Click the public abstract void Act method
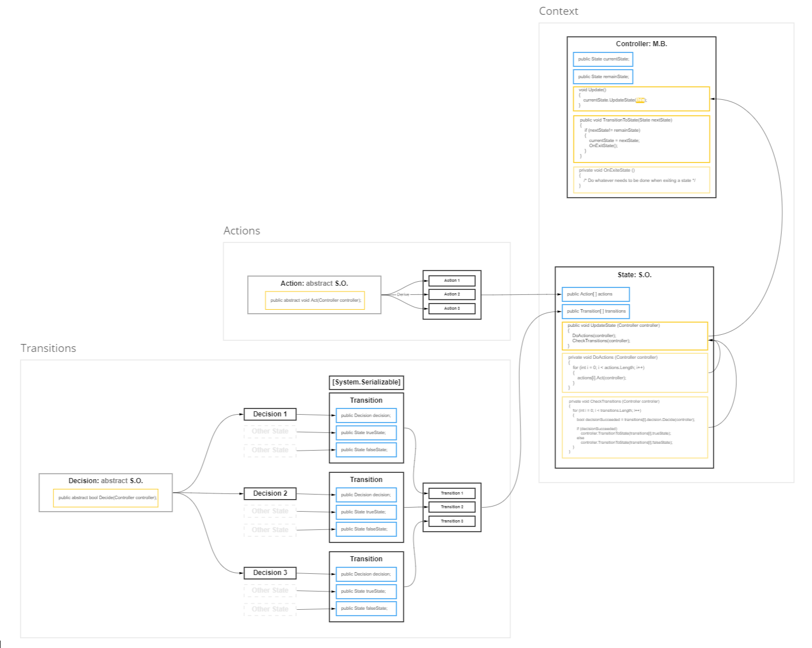The width and height of the screenshot is (812, 648). click(x=315, y=301)
